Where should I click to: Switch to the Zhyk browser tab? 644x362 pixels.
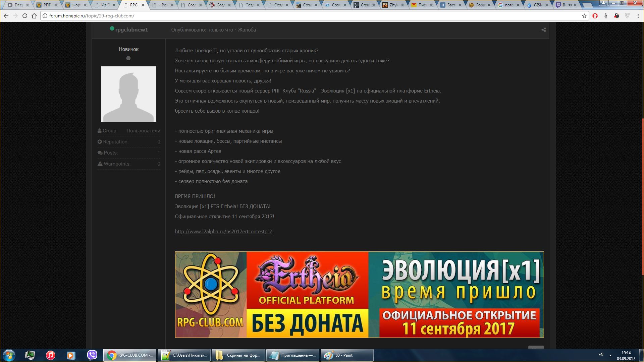coord(393,5)
